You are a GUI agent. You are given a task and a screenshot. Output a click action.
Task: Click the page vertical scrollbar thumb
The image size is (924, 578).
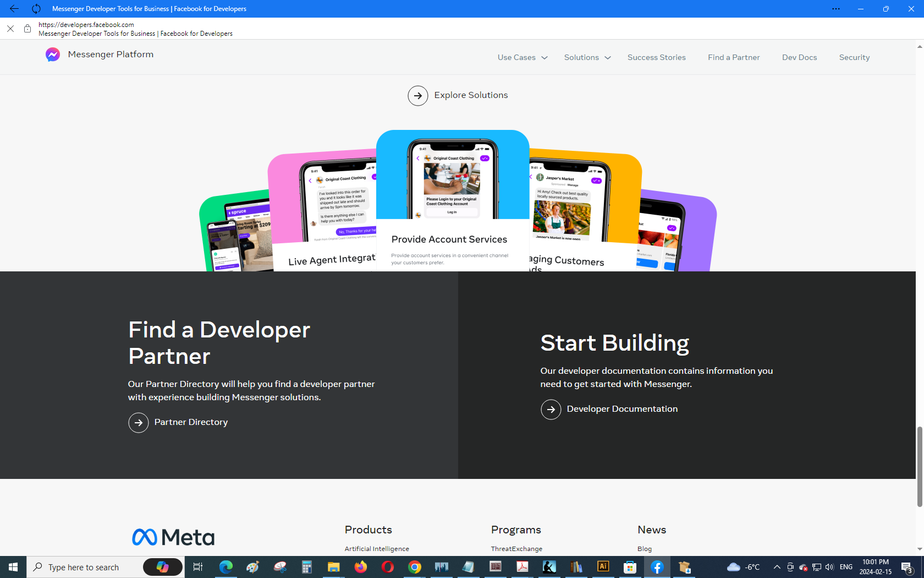pos(920,466)
